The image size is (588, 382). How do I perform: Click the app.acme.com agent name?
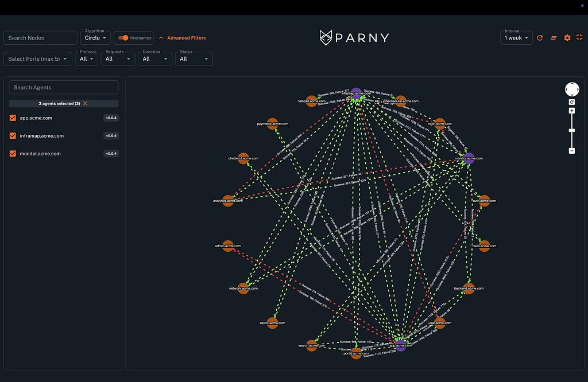coord(36,118)
